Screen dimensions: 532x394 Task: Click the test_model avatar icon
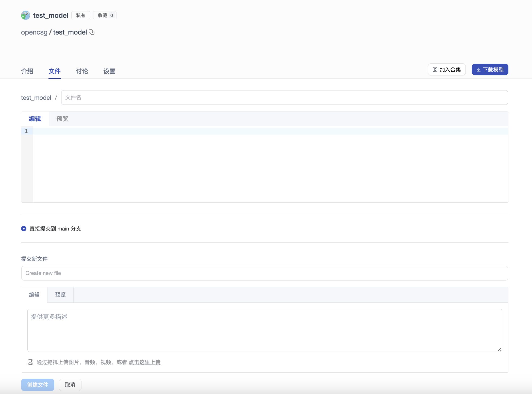pos(25,15)
